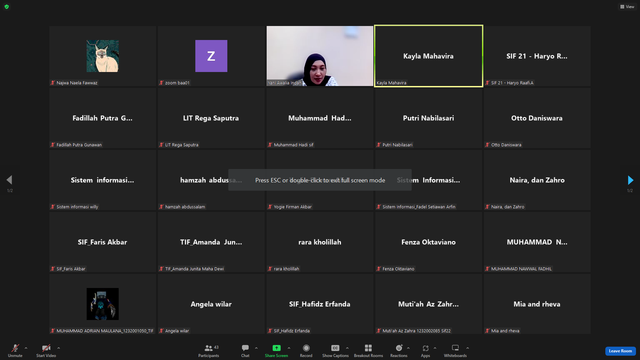Expand Show Captions options arrow
The width and height of the screenshot is (640, 360).
point(347,348)
